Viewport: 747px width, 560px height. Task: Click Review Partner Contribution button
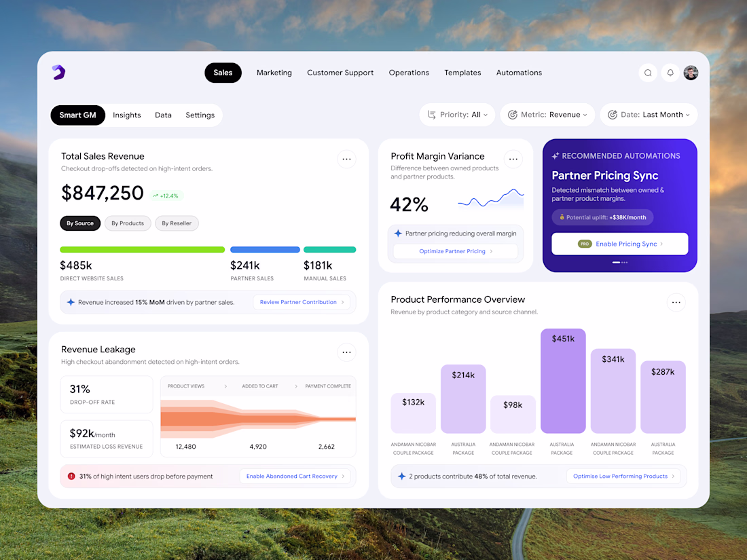click(302, 302)
